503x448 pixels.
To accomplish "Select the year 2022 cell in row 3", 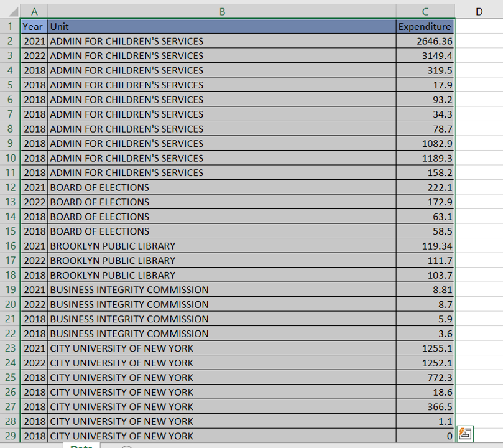I will [34, 56].
